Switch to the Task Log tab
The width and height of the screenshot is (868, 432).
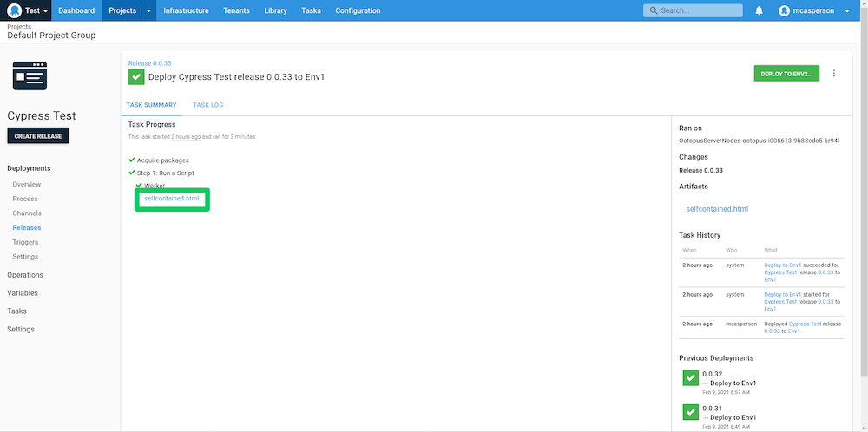[x=207, y=105]
